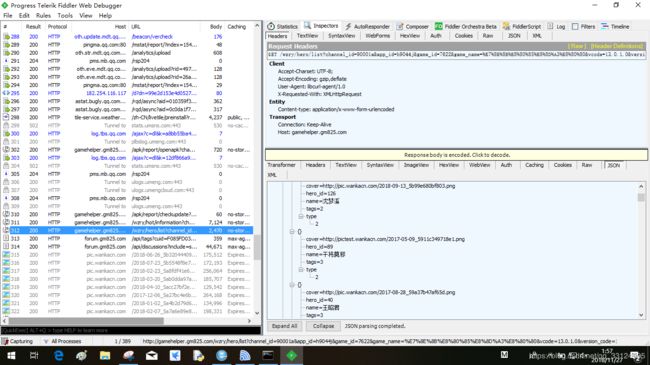Screen dimensions: 650x365
Task: Select session 288 oth.update.mdt.qq row
Action: (x=127, y=36)
